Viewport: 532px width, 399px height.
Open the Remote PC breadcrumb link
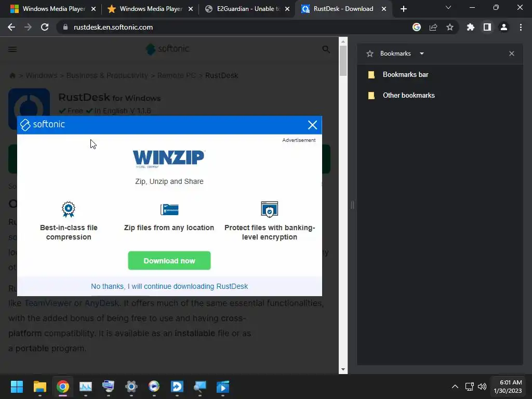177,75
